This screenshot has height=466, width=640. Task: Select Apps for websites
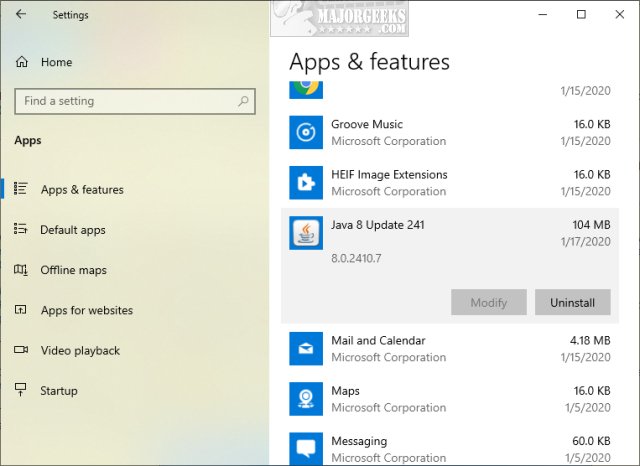[86, 310]
